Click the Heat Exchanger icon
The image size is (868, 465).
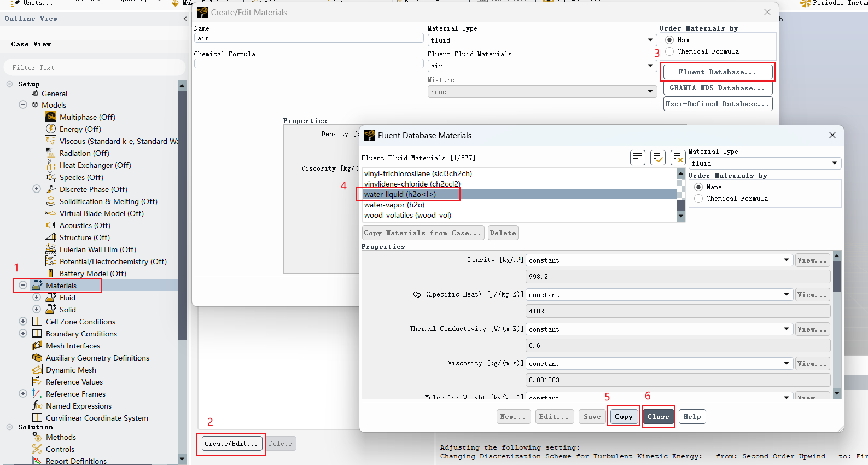(51, 165)
